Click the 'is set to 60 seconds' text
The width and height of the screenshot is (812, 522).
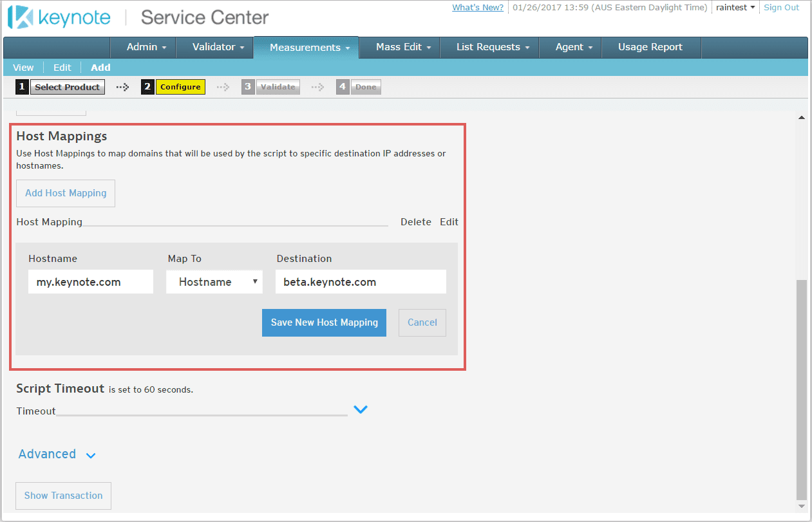pyautogui.click(x=151, y=390)
